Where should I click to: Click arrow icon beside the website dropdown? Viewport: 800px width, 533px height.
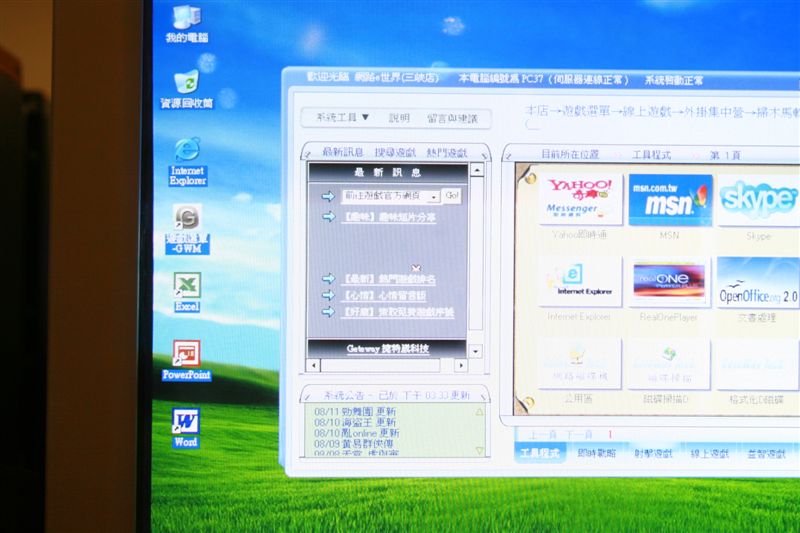point(328,196)
